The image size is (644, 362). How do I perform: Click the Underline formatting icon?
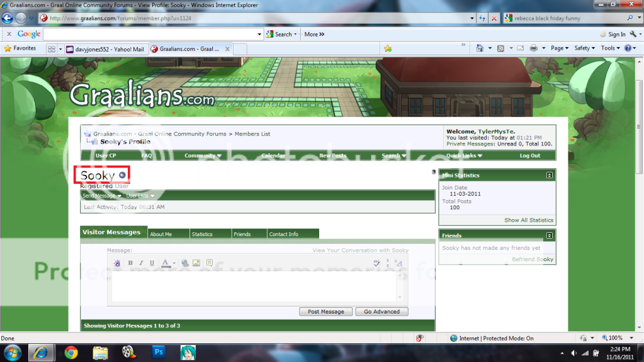pyautogui.click(x=152, y=263)
